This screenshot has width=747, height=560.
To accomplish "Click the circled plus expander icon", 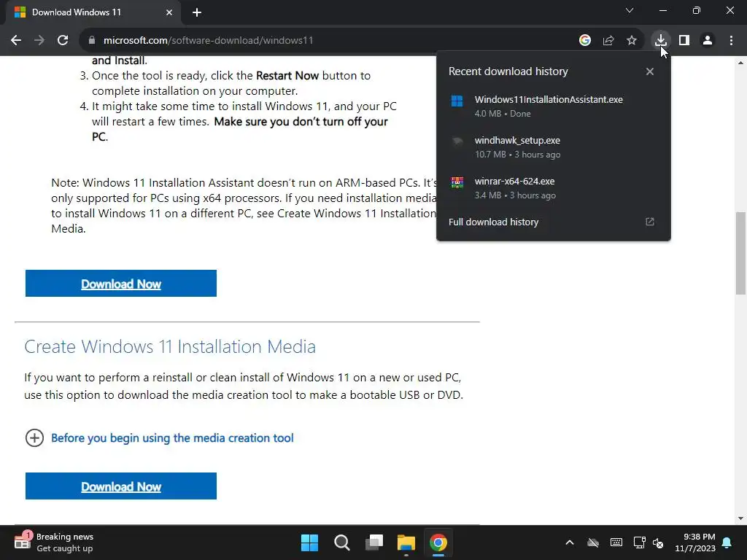I will coord(34,438).
